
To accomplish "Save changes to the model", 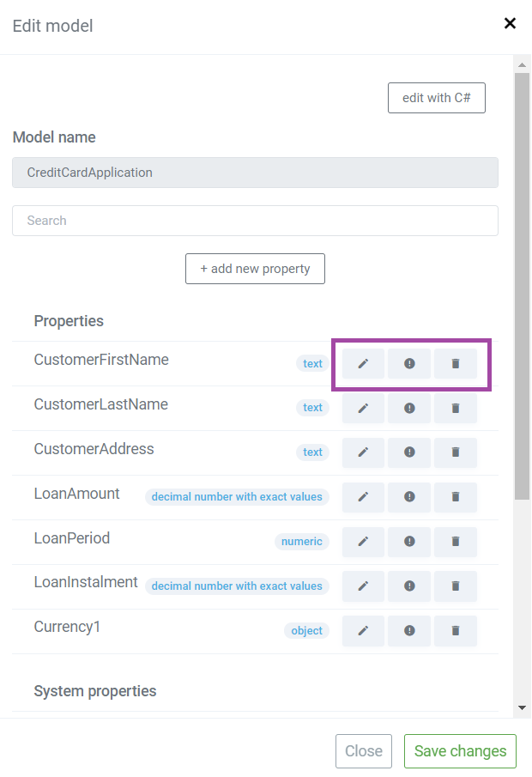I will point(460,751).
